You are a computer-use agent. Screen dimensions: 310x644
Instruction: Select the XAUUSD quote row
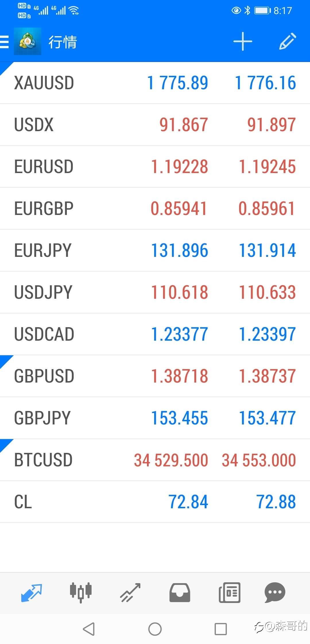point(155,83)
